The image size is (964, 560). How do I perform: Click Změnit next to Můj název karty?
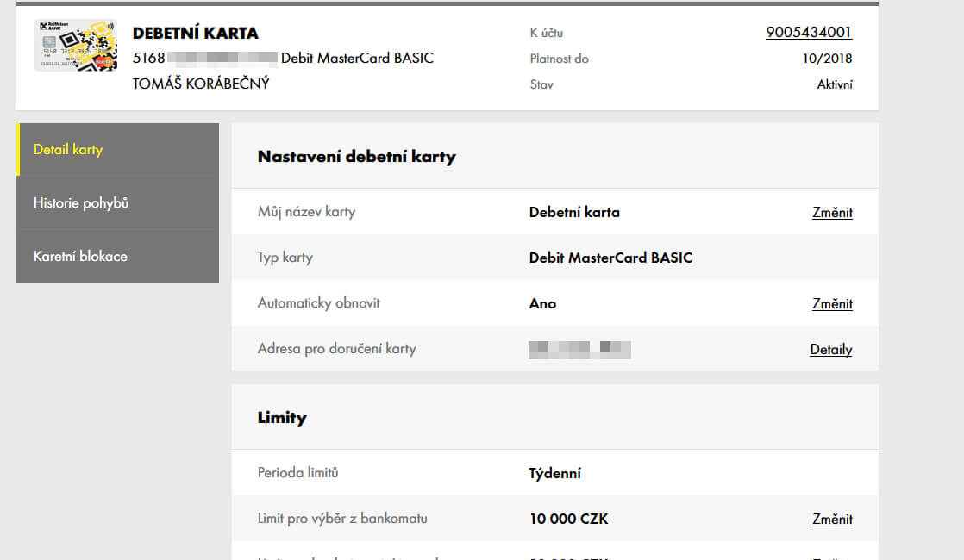[832, 212]
